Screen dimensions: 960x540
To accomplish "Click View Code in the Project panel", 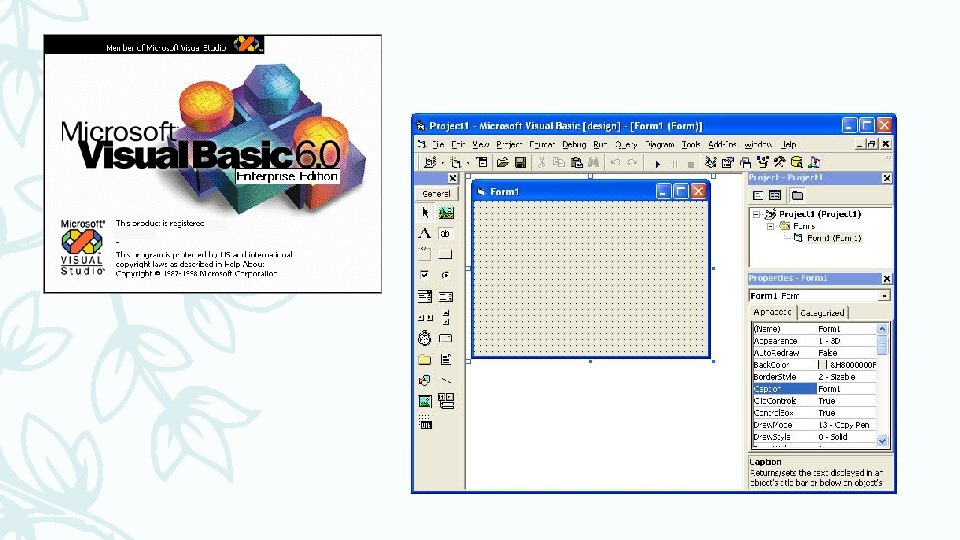I will coord(758,195).
